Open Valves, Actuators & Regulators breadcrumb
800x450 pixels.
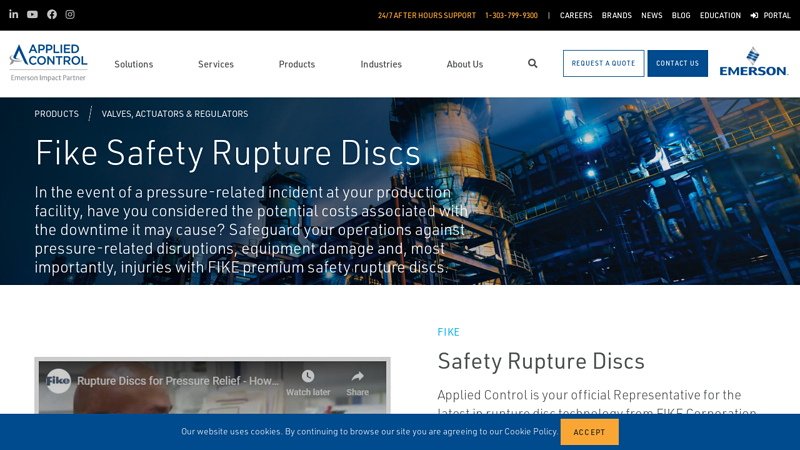174,114
